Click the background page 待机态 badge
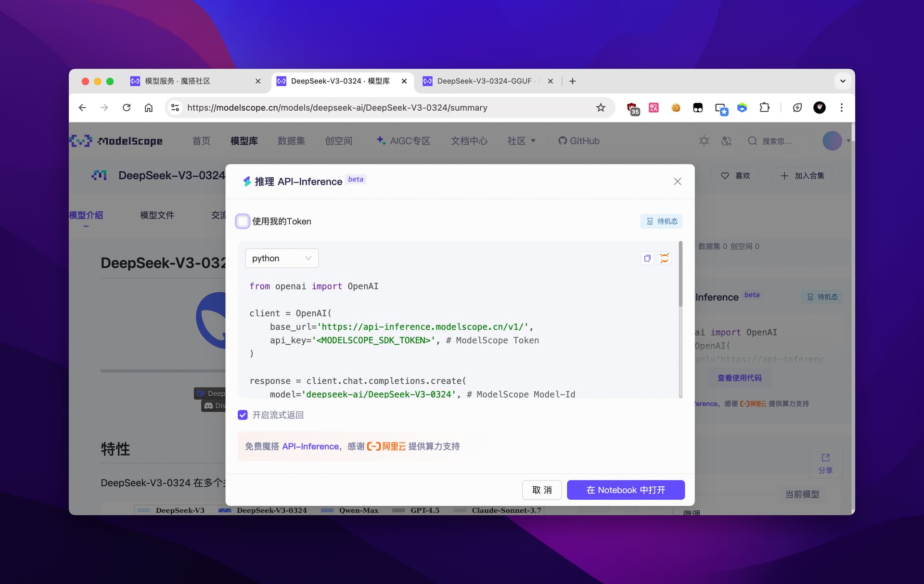 822,297
